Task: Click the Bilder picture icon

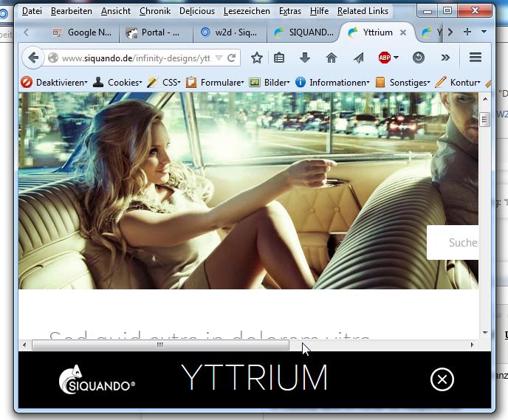Action: tap(255, 82)
